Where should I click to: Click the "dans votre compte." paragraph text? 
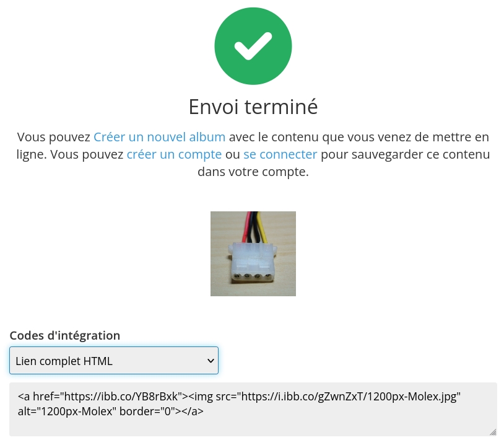pos(253,172)
